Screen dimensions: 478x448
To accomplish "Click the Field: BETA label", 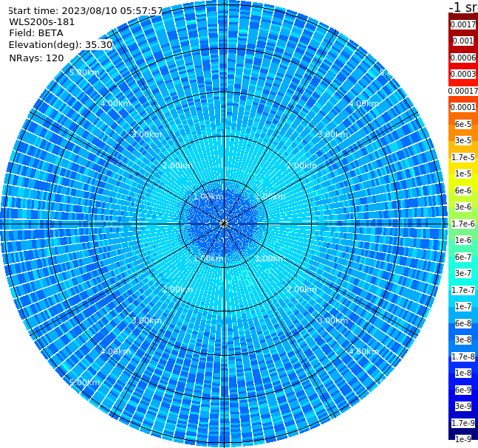I will (x=36, y=33).
